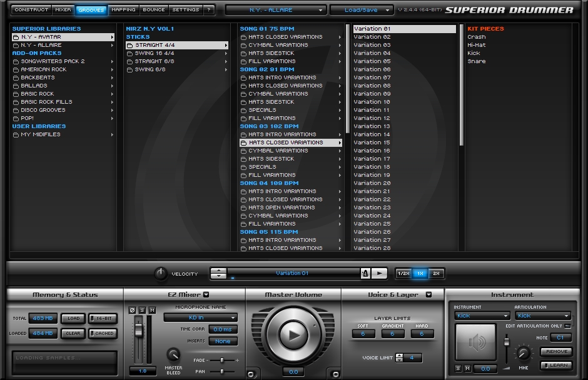
Task: Toggle the 16-BIT mode button
Action: tap(103, 319)
